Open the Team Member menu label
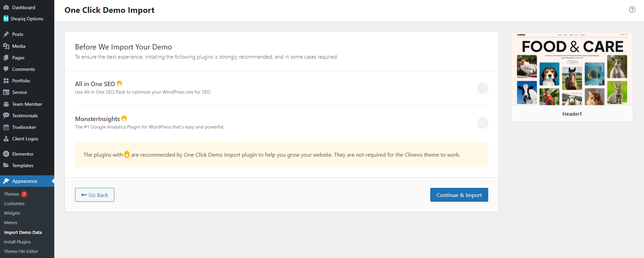The width and height of the screenshot is (644, 258). click(x=27, y=104)
